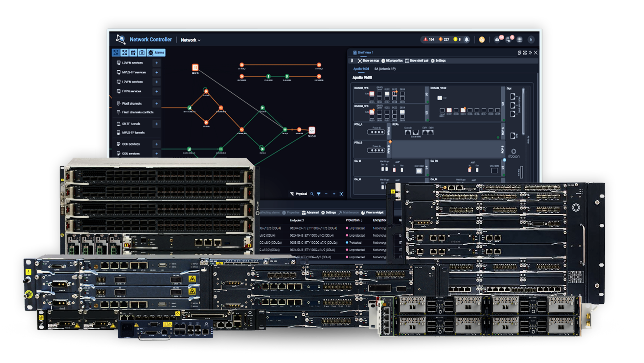Click the map search magnifier icon
The height and width of the screenshot is (363, 644).
click(x=312, y=194)
